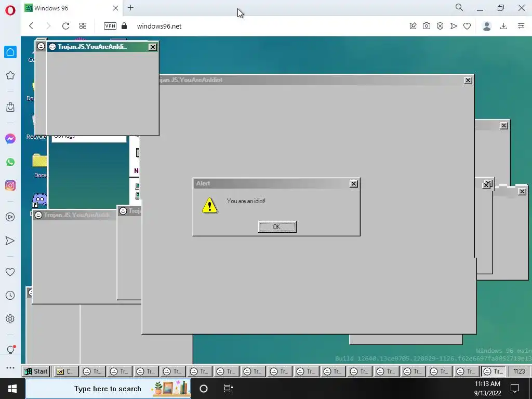Screen dimensions: 532x399
Task: Select the first smiley 'Tr...' taskbar button
Action: coord(92,371)
